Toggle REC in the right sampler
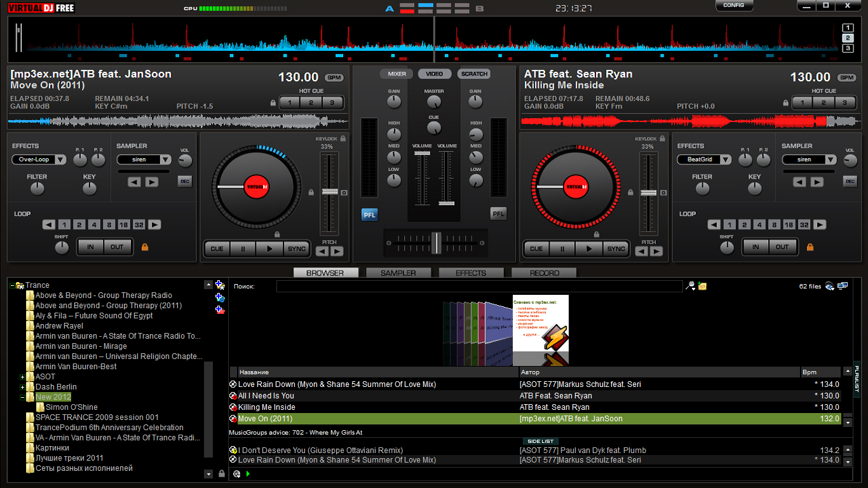The image size is (868, 488). pos(850,182)
